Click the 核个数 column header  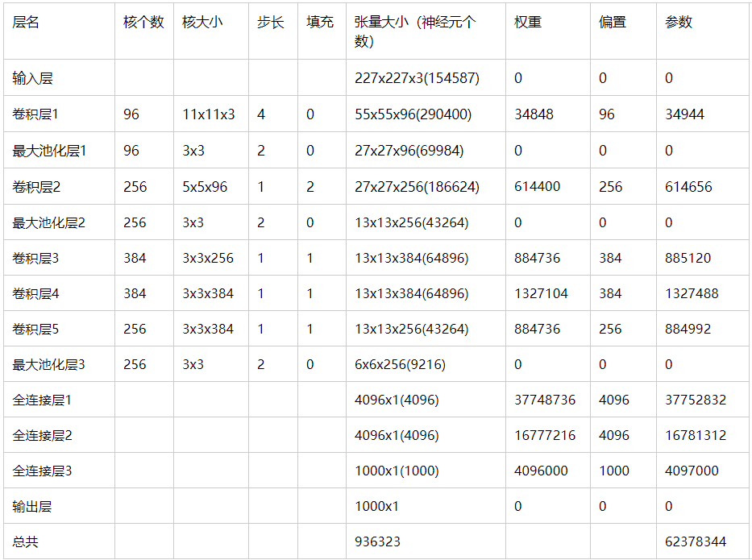[x=143, y=22]
